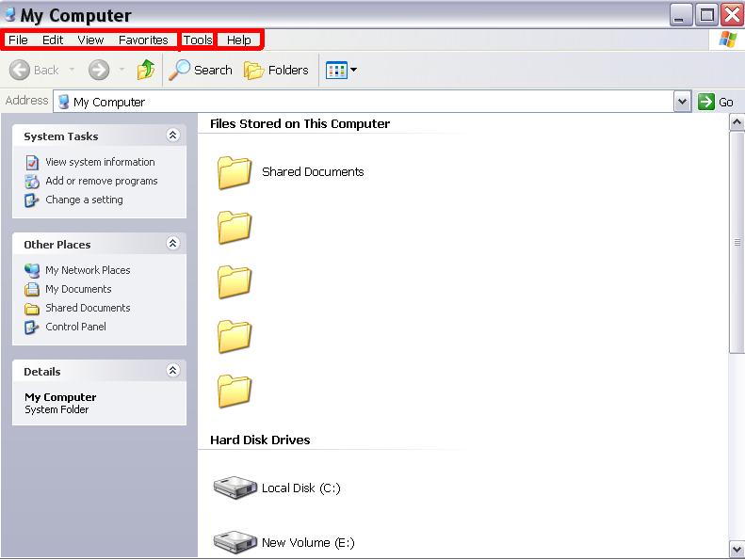Open the Favorites menu
The width and height of the screenshot is (745, 560).
coord(143,40)
